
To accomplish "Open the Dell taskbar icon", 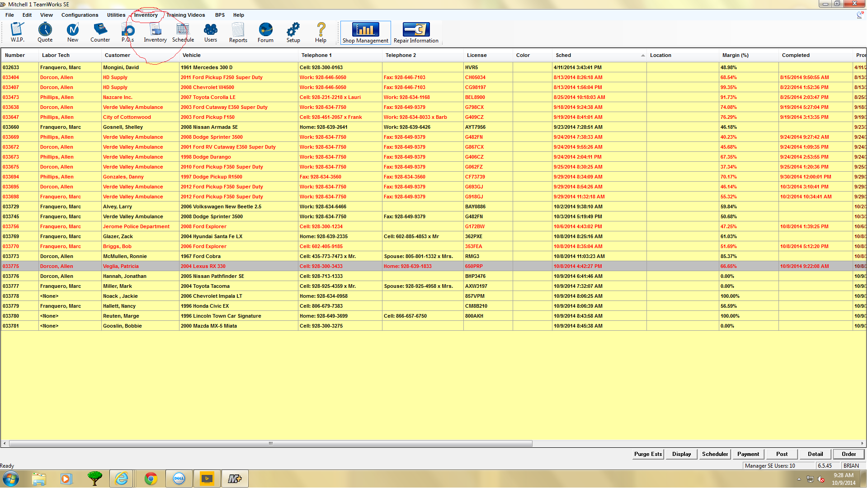I will coord(179,479).
